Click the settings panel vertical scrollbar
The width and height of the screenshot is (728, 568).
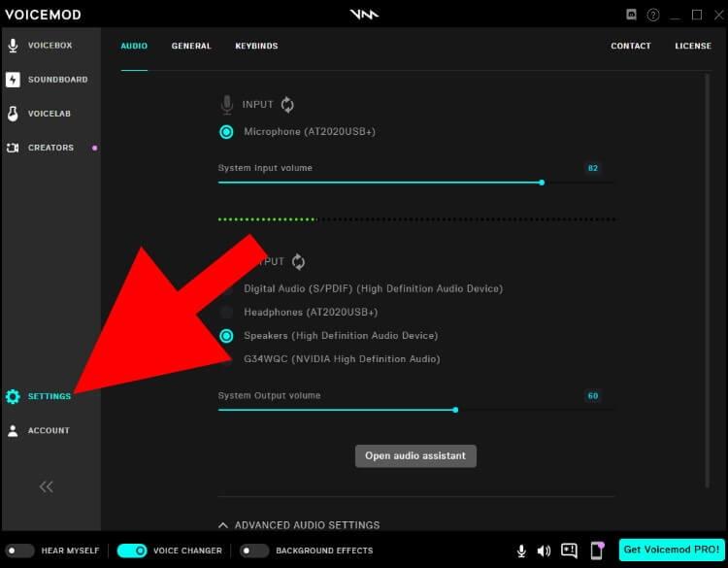pos(707,281)
